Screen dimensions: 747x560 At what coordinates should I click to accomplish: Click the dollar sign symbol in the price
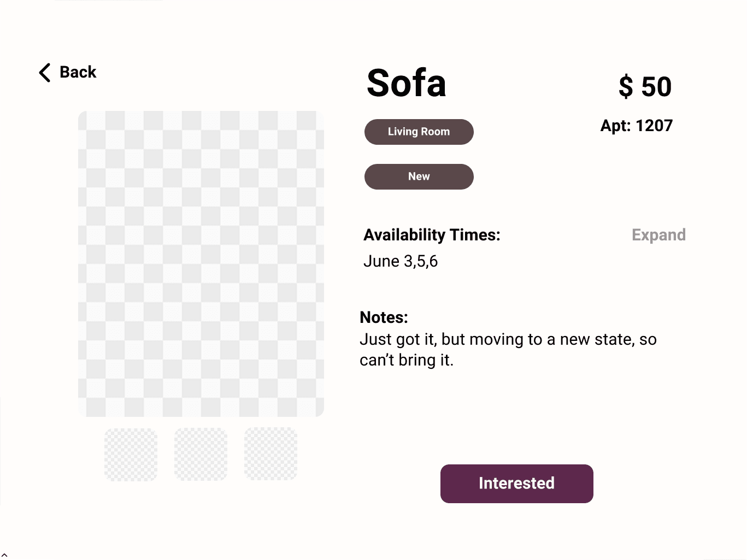pyautogui.click(x=626, y=86)
